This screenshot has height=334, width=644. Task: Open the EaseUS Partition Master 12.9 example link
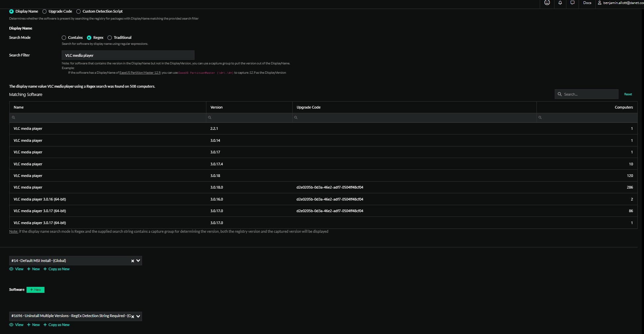pos(140,73)
